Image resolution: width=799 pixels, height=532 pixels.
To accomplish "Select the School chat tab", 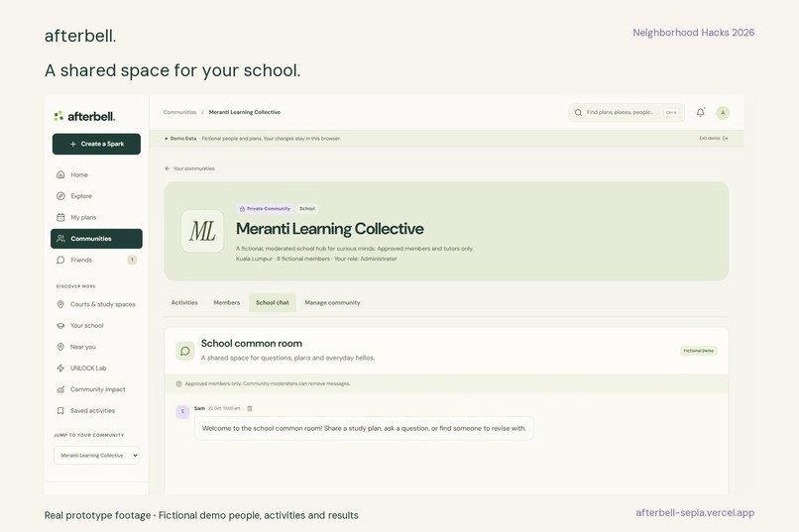I will click(x=273, y=302).
